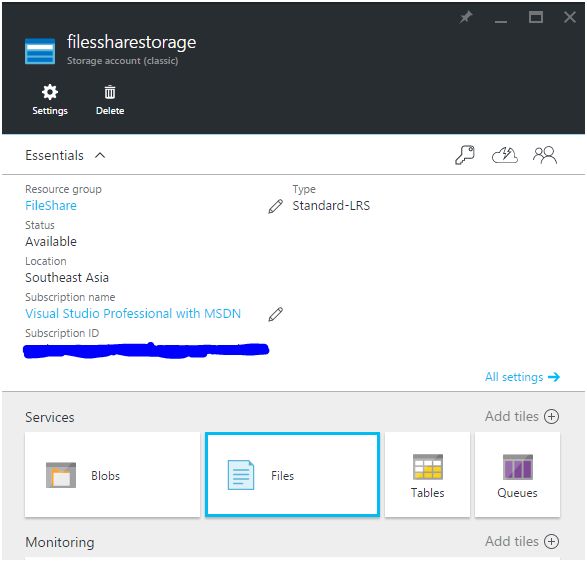Open the Files service tile

tap(292, 475)
